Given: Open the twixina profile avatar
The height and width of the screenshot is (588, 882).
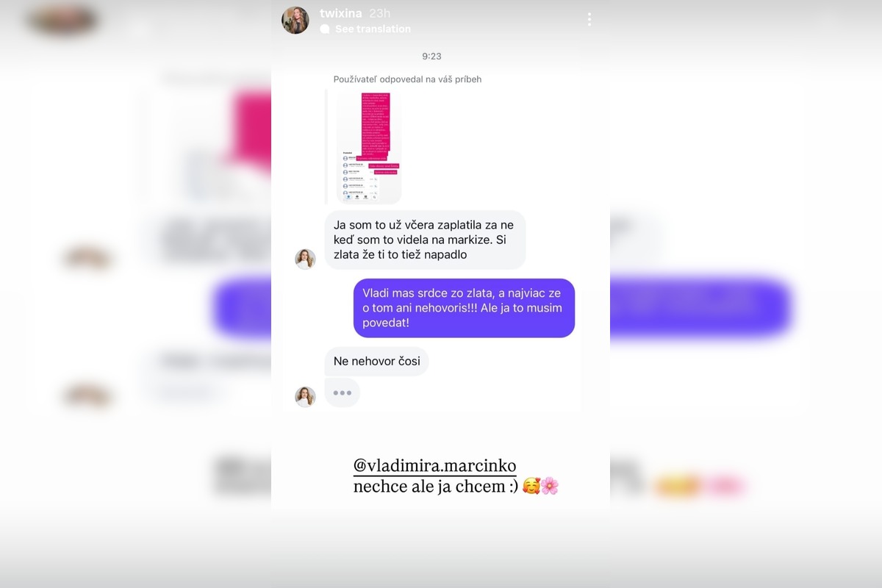Looking at the screenshot, I should click(x=295, y=20).
